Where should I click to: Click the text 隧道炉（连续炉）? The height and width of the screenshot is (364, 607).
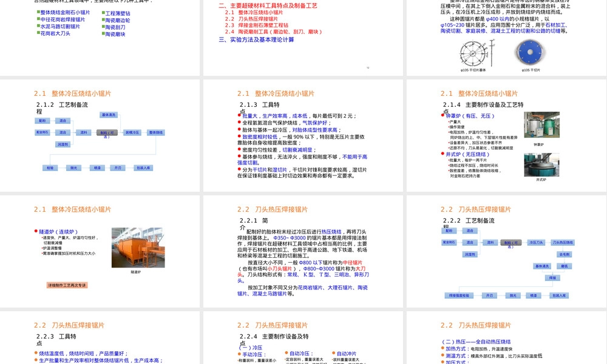pos(59,231)
